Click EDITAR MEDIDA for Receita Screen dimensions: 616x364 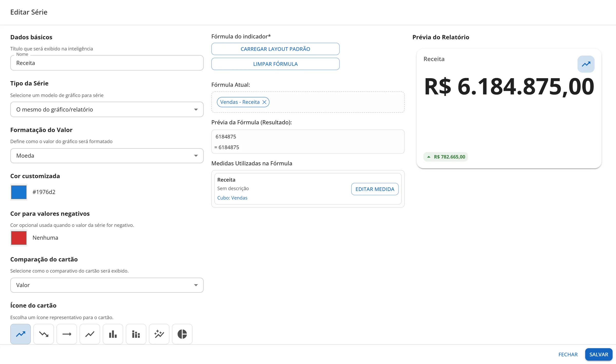(x=375, y=189)
